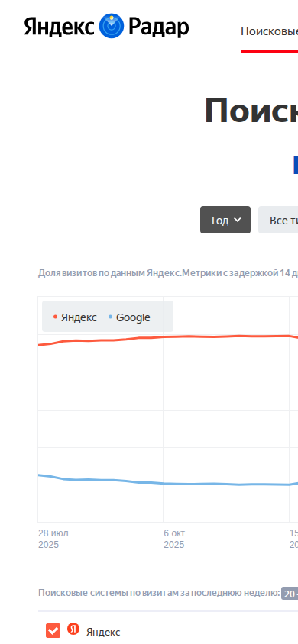298x644 pixels.
Task: Click the blue dot beside Google legend
Action: [x=110, y=317]
